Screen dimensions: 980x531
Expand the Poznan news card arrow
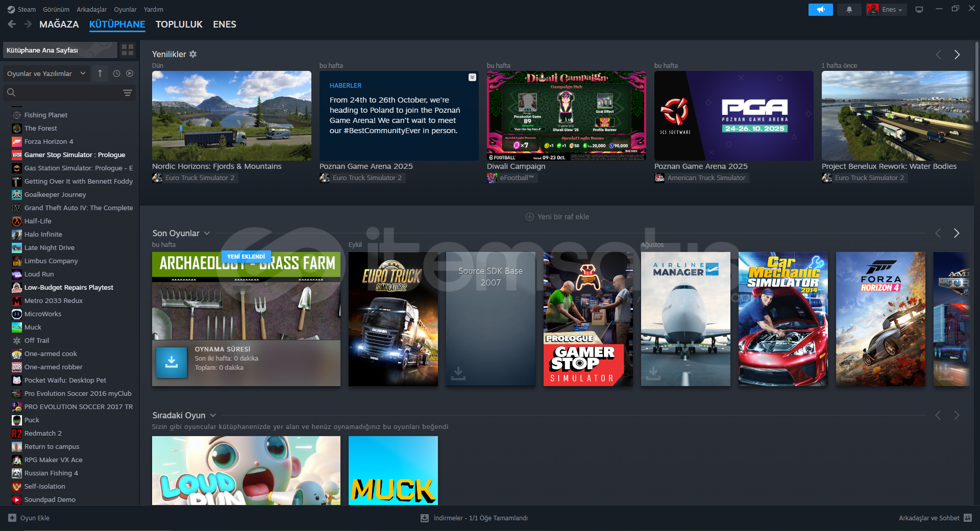click(472, 77)
